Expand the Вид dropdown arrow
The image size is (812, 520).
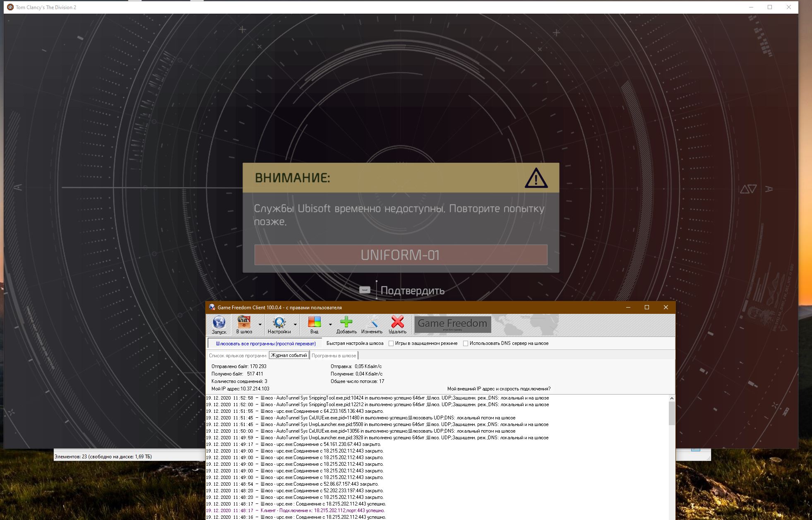tap(330, 324)
